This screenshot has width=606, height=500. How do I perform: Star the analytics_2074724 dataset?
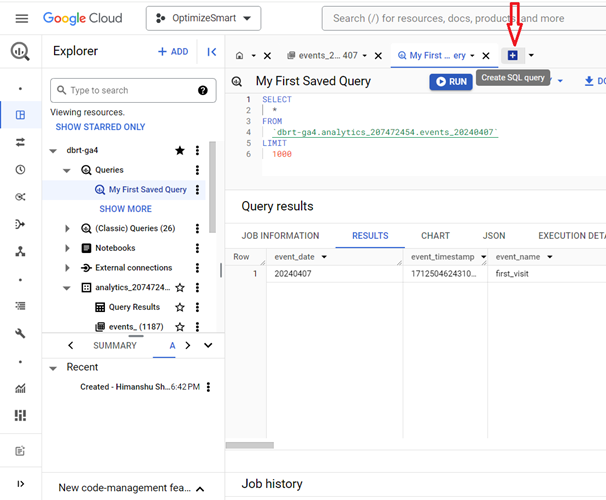tap(180, 288)
